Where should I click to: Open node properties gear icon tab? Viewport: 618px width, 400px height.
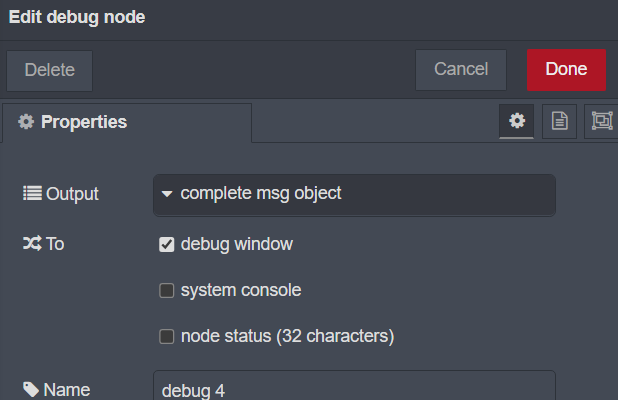tap(516, 121)
